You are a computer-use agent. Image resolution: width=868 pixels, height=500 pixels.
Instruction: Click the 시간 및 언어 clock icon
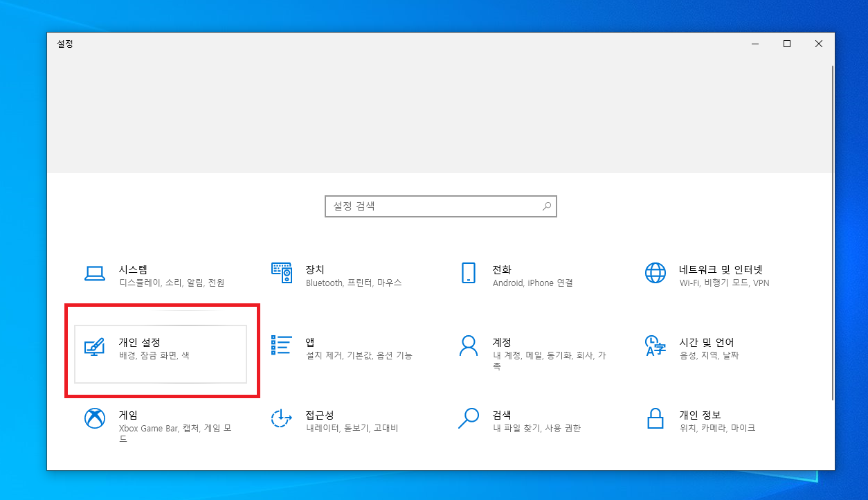click(x=655, y=345)
